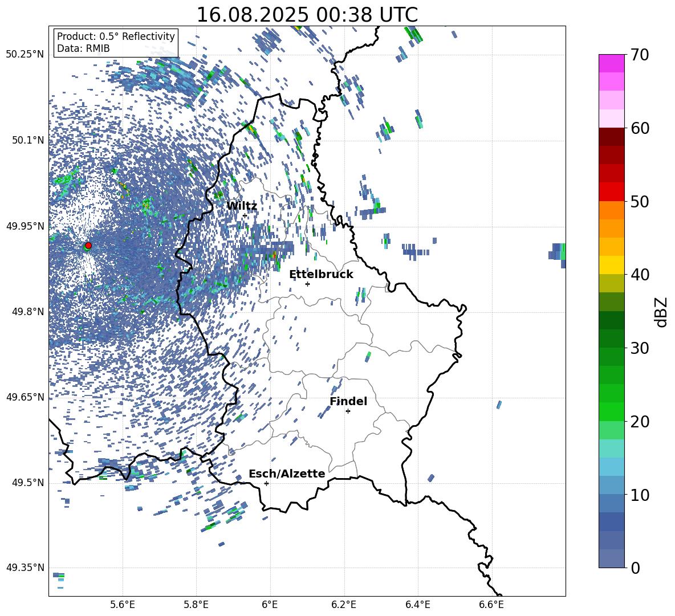Click the 49.95°N latitude label
Viewport: 675px width, 616px height.
pos(25,226)
